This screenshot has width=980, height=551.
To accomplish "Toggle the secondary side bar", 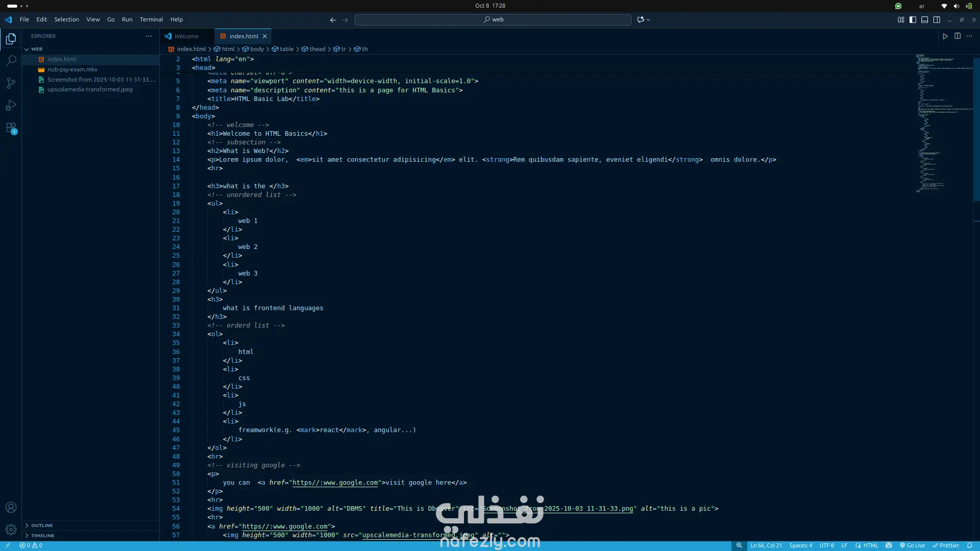I will click(937, 19).
